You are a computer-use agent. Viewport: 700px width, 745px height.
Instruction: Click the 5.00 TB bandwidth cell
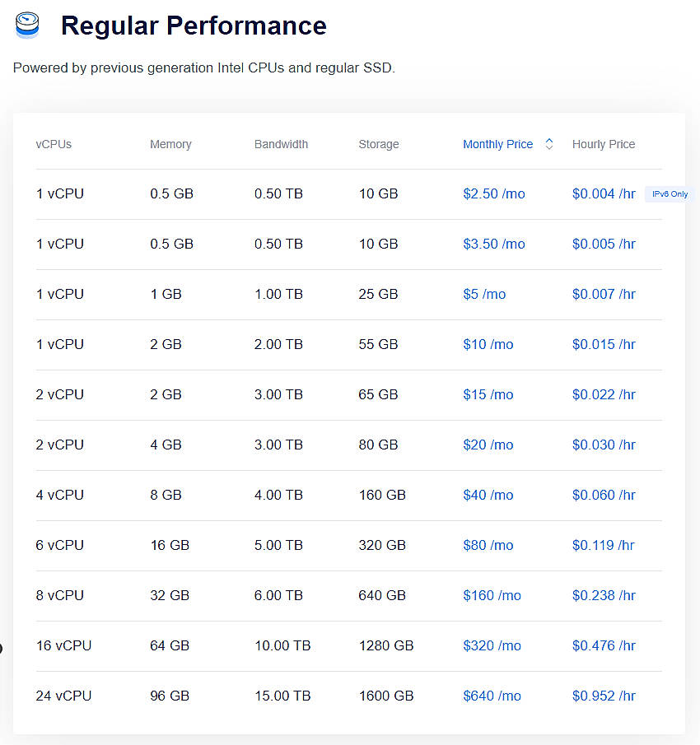278,545
